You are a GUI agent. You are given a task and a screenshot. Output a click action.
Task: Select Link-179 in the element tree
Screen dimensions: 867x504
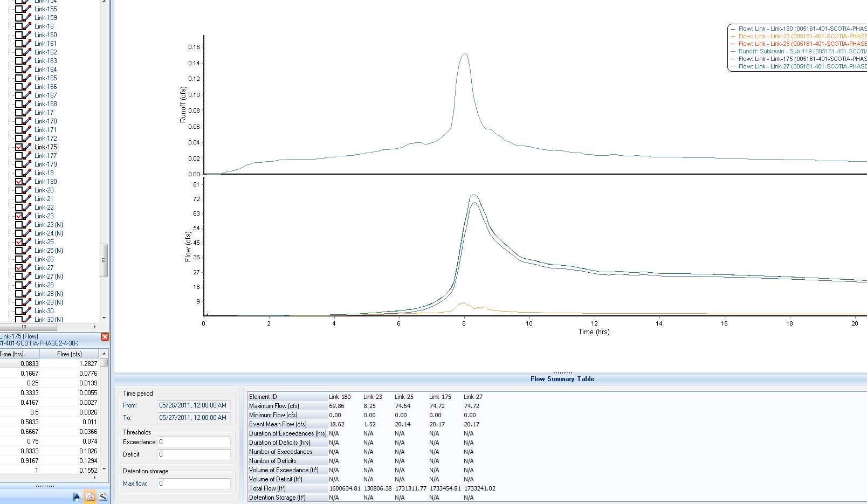click(45, 164)
